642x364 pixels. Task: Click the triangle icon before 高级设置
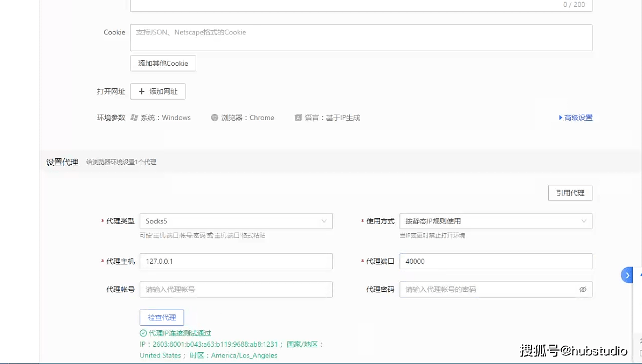click(x=561, y=117)
